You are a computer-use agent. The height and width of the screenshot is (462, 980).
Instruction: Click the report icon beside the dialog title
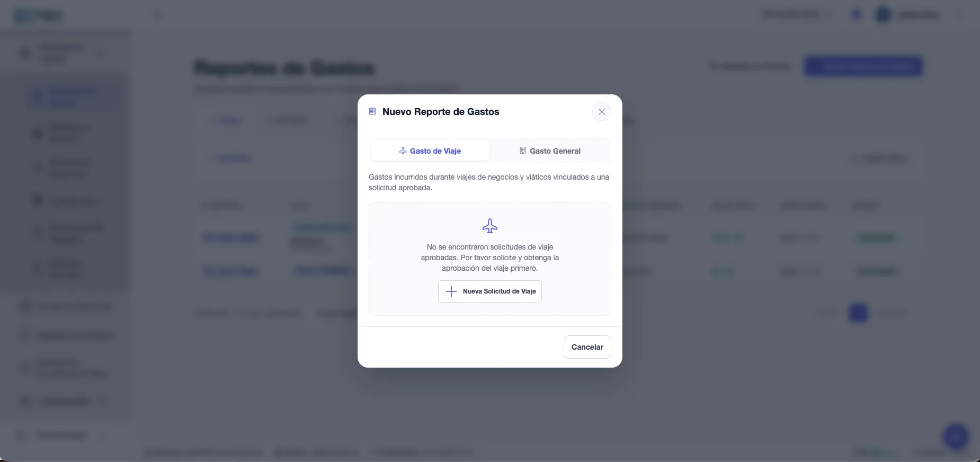tap(372, 112)
